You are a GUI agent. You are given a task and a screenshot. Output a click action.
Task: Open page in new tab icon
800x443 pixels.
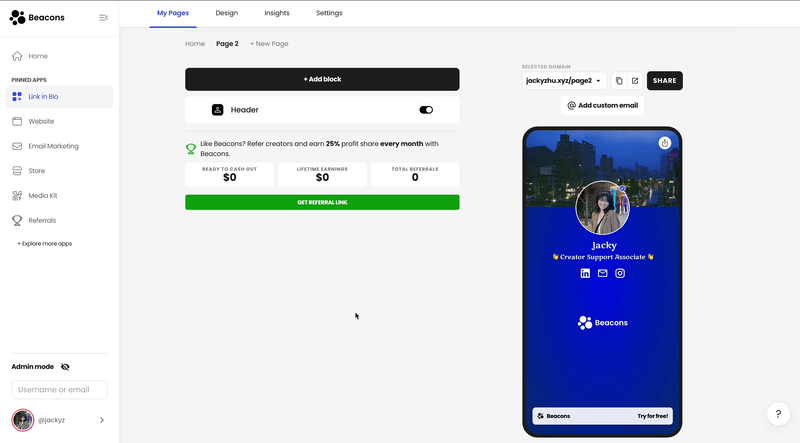pyautogui.click(x=635, y=81)
